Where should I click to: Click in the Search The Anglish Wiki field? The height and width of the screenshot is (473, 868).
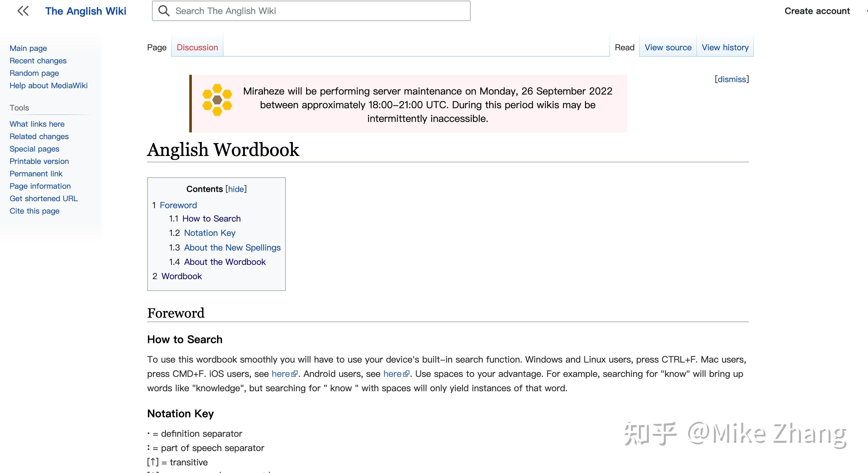pos(320,11)
